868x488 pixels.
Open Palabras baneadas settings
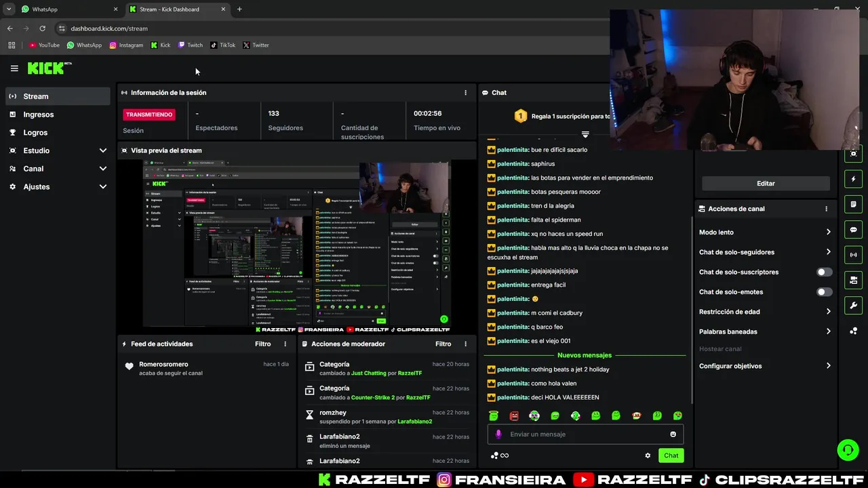point(765,332)
